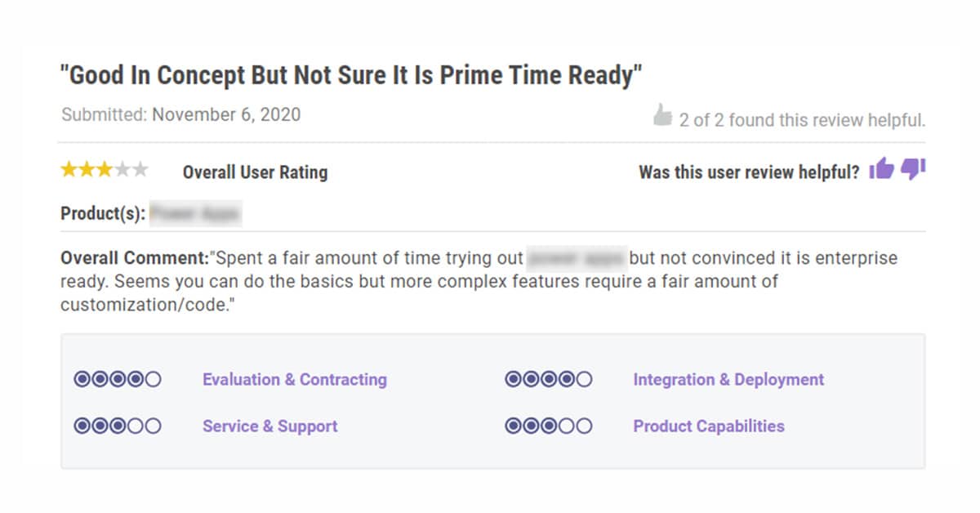
Task: Click the purple thumbs up icon
Action: tap(881, 170)
